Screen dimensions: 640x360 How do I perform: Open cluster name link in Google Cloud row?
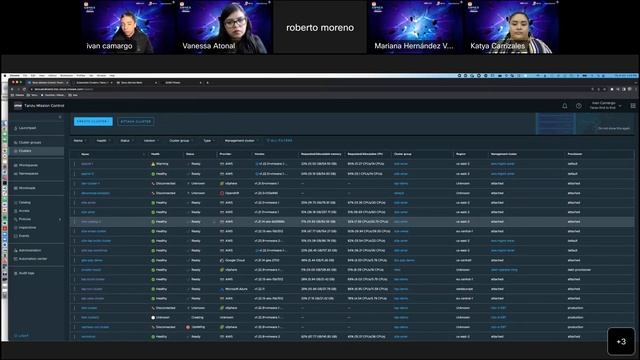click(x=92, y=260)
